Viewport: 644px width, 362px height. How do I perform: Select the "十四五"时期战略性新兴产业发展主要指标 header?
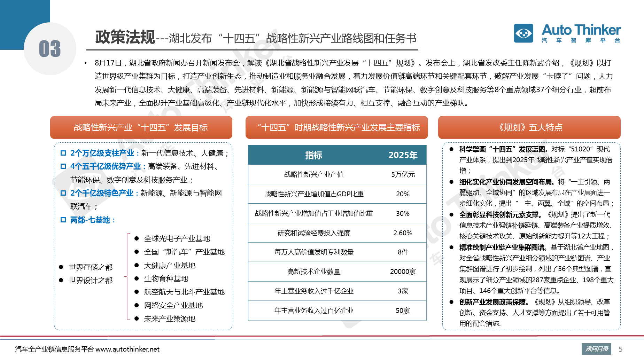pos(337,127)
